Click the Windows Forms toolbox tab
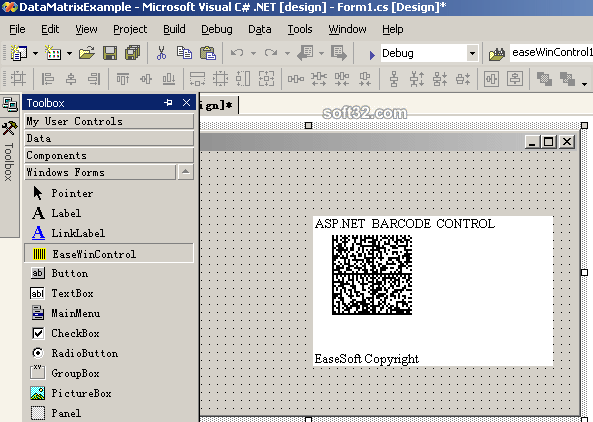This screenshot has height=422, width=593. [100, 172]
